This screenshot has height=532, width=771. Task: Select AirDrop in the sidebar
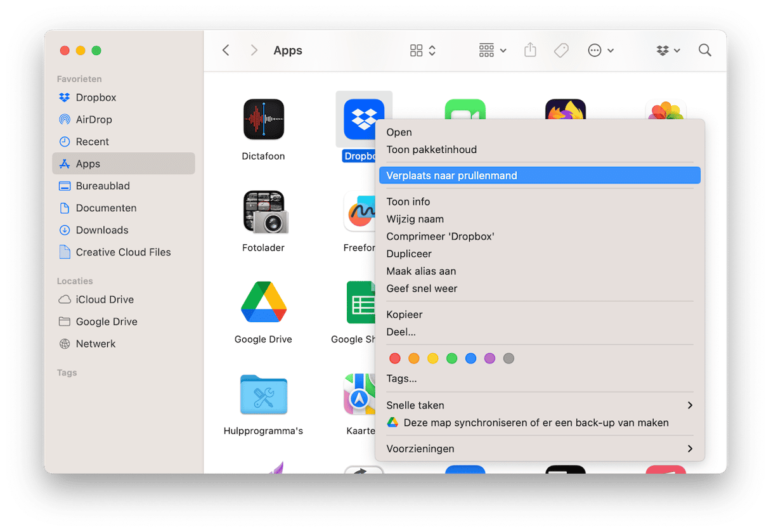[x=124, y=120]
